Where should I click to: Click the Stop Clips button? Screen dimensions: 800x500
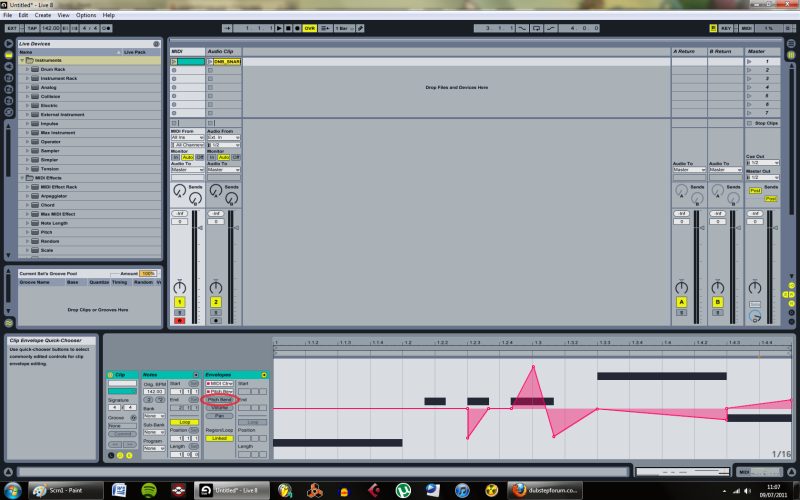coord(763,123)
